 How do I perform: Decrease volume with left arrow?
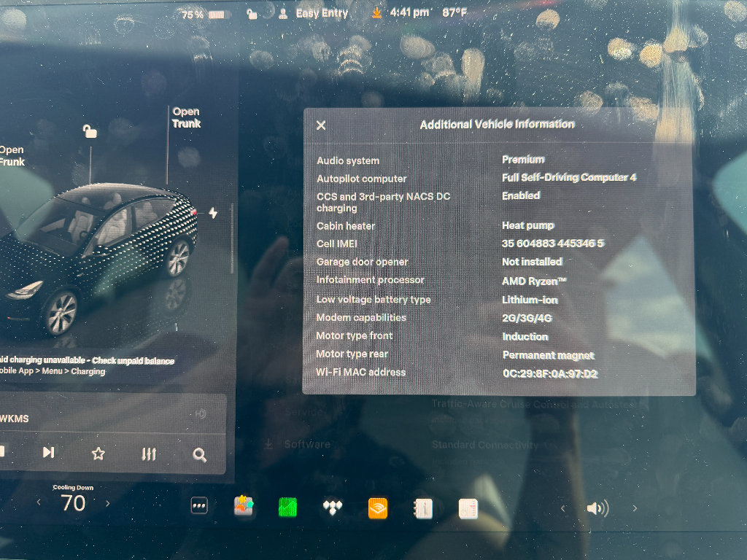coord(562,508)
